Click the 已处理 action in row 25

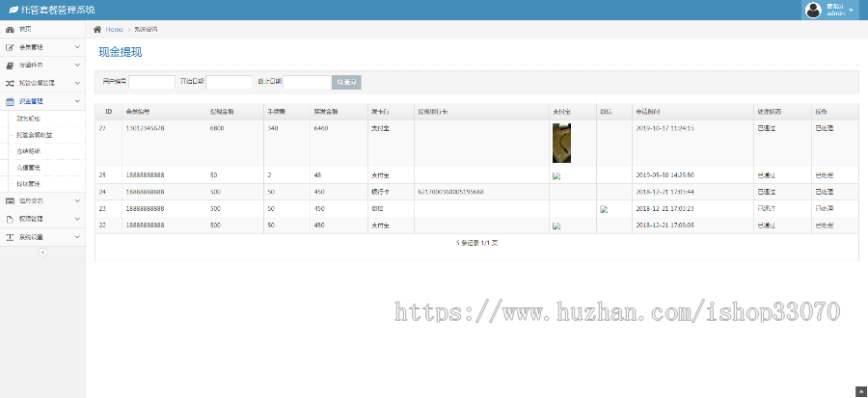click(825, 175)
